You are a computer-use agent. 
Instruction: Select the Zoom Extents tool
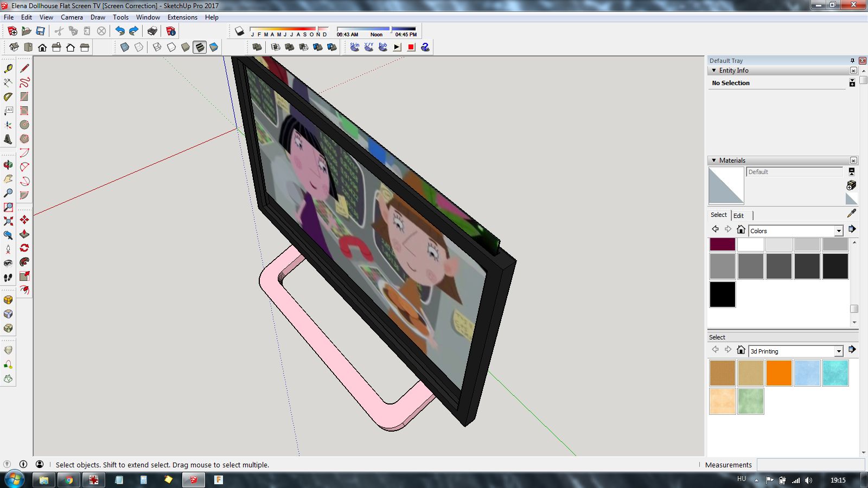coord(8,221)
